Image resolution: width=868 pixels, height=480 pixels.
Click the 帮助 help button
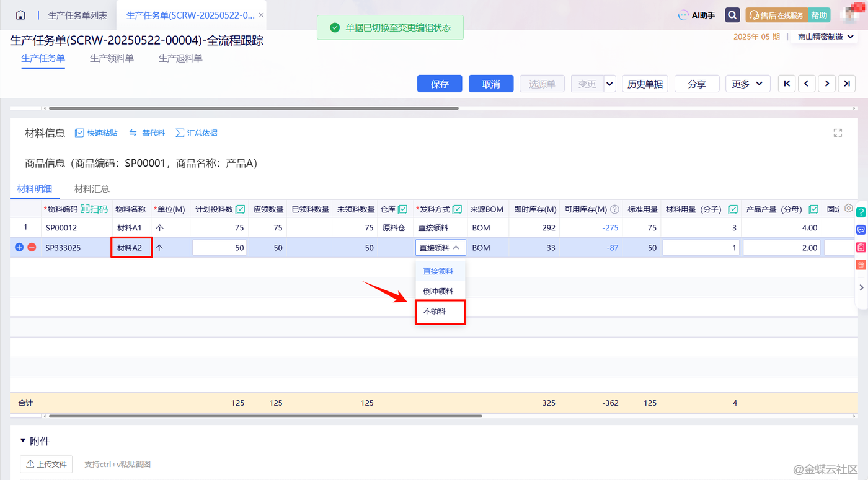(x=819, y=15)
